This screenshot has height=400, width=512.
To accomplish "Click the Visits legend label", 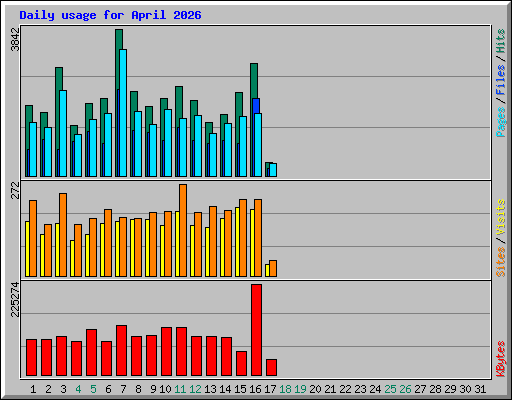I will pyautogui.click(x=501, y=218).
